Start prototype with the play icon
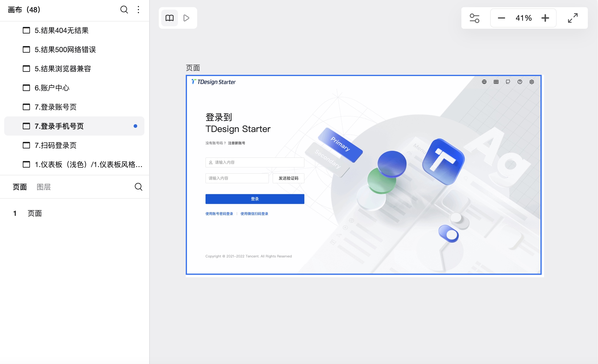Image resolution: width=598 pixels, height=364 pixels. click(x=186, y=18)
